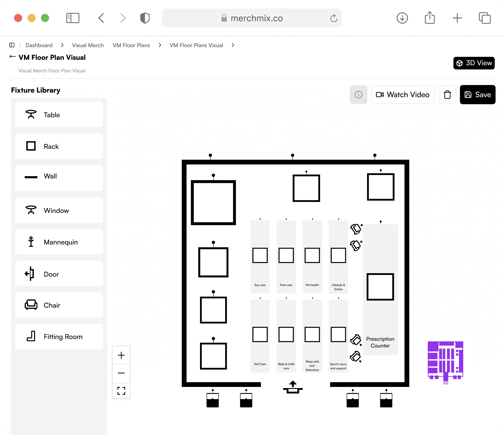Image resolution: width=504 pixels, height=435 pixels.
Task: Fit the floor plan to view
Action: [x=121, y=391]
